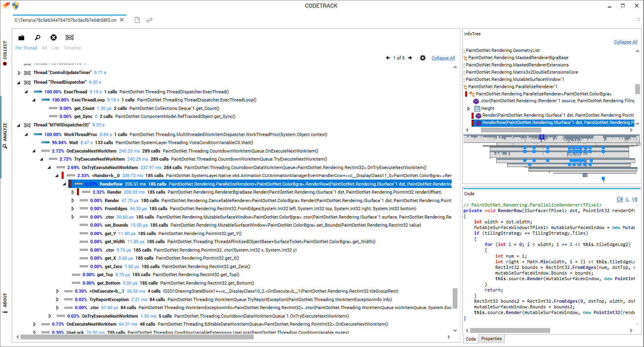Open the List view icon

pos(54,38)
